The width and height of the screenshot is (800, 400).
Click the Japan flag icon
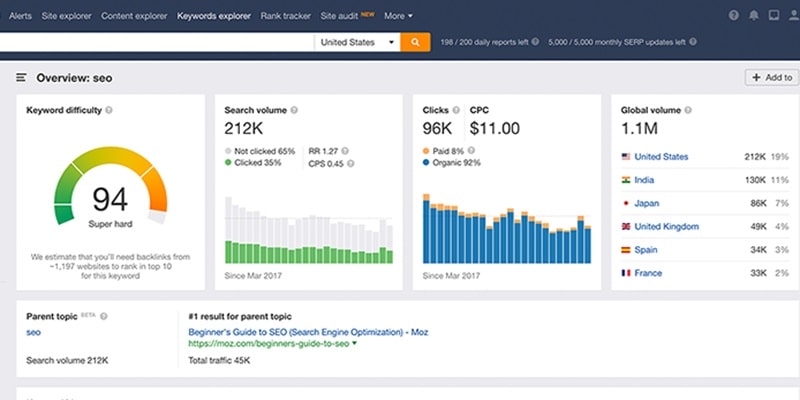[x=626, y=203]
